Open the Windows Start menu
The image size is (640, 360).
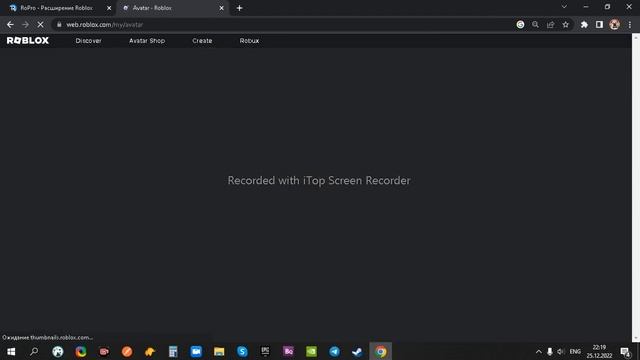tap(11, 351)
